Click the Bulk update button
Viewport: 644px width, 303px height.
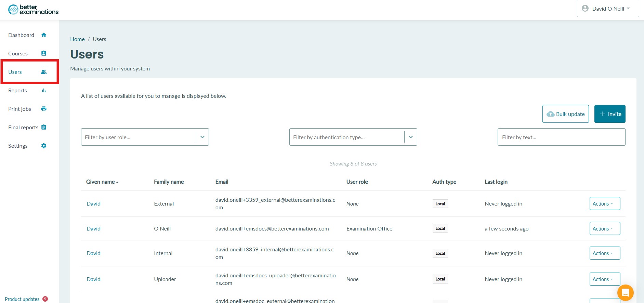point(565,114)
